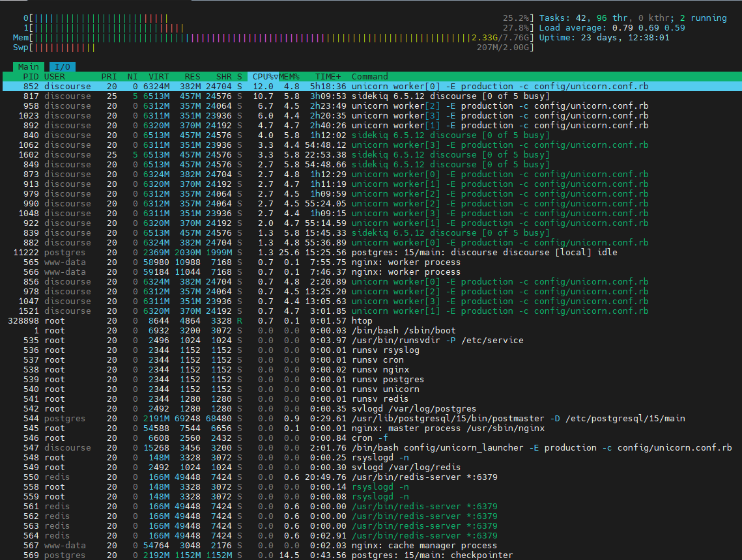Select nginx worker process PID 566
This screenshot has width=742, height=560.
click(371, 272)
